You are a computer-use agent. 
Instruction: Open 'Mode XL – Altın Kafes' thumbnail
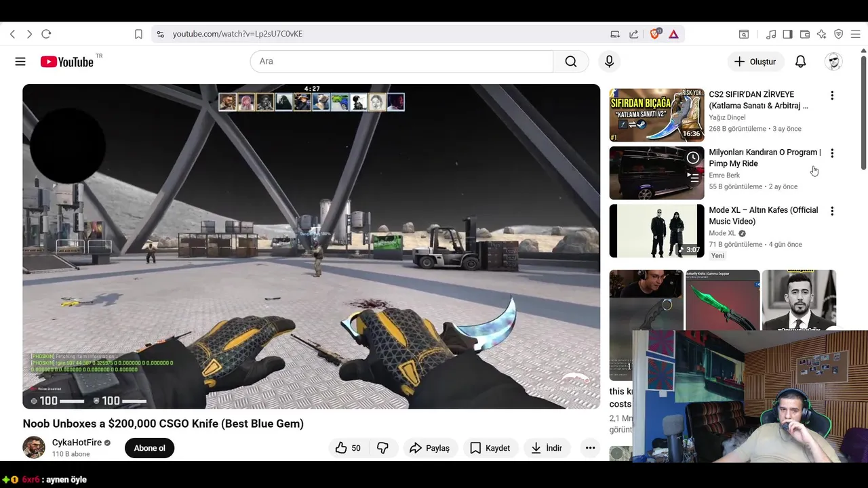656,230
